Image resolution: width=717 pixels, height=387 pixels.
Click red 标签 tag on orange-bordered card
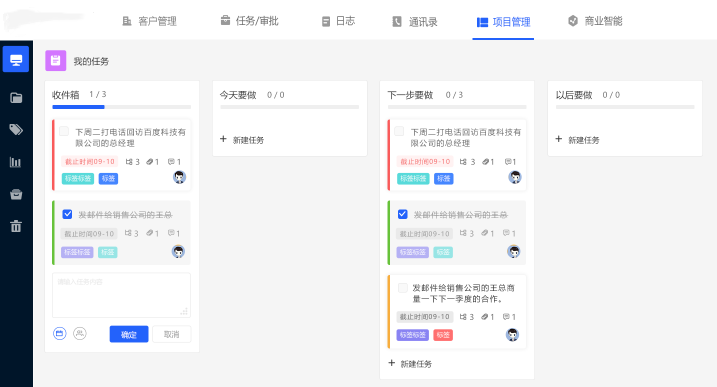(x=443, y=335)
